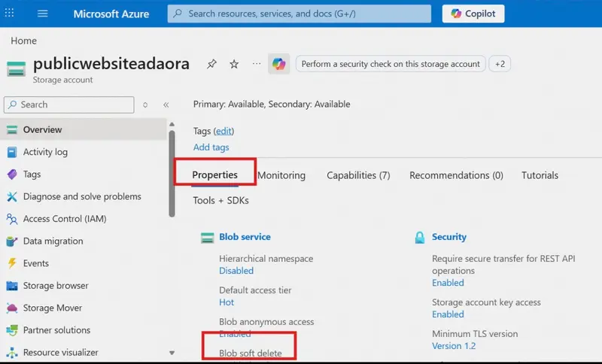Viewport: 602px width, 364px height.
Task: Click the Overview menu icon
Action: pyautogui.click(x=12, y=129)
